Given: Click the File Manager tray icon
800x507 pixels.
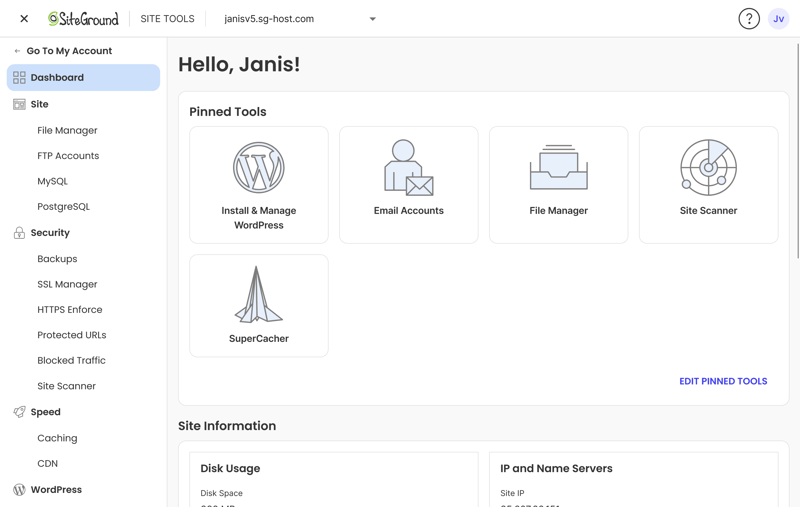Looking at the screenshot, I should tap(559, 167).
